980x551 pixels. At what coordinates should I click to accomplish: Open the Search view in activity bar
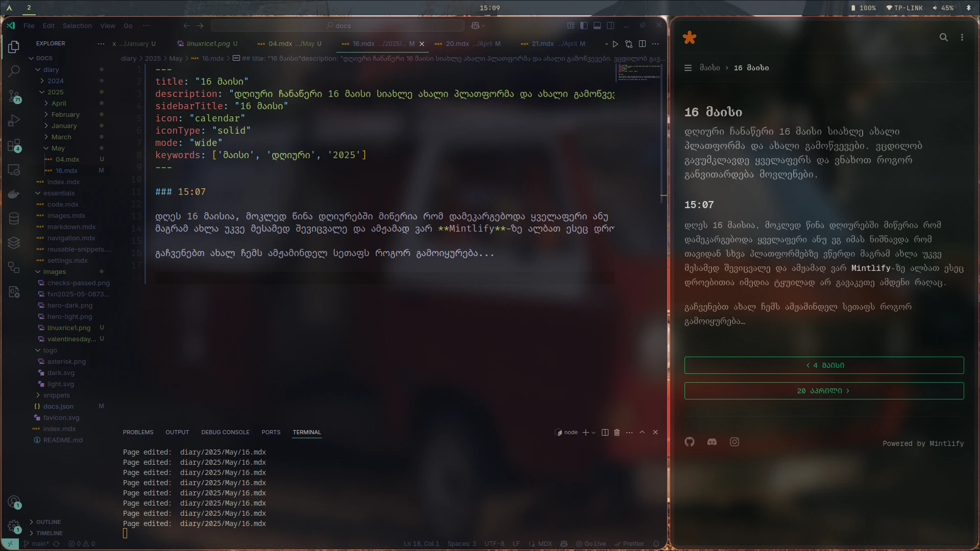[14, 71]
